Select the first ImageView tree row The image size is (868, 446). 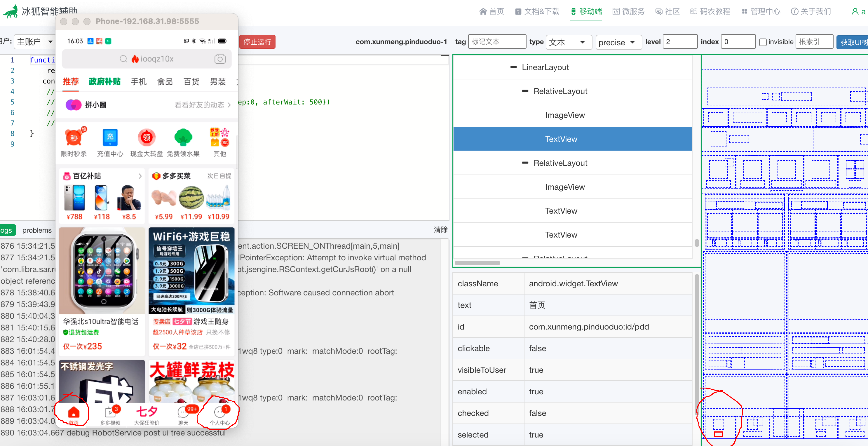[573, 115]
